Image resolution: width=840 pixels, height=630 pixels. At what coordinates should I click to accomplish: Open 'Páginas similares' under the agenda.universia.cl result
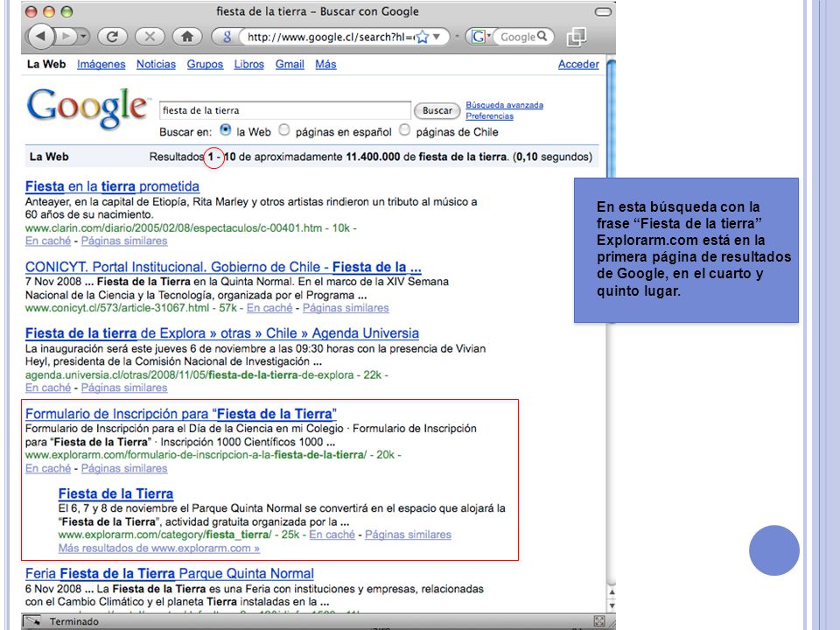[x=124, y=388]
